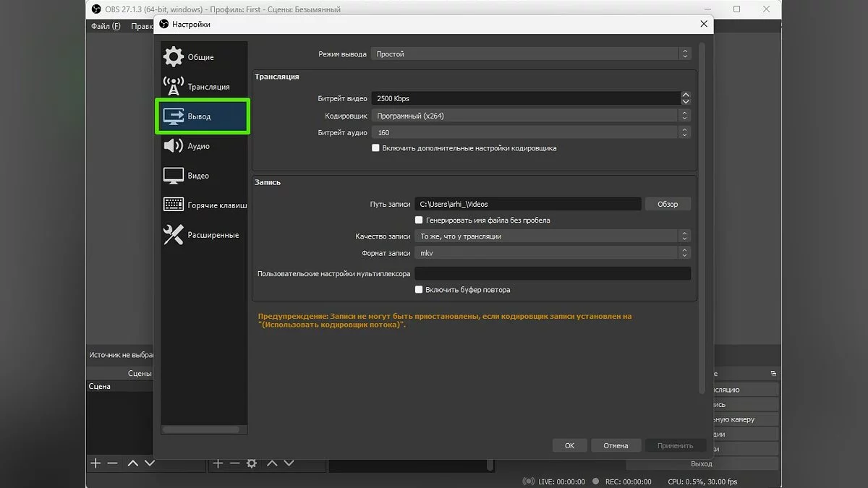Undock the controls panel in main window
The image size is (868, 488).
click(773, 374)
